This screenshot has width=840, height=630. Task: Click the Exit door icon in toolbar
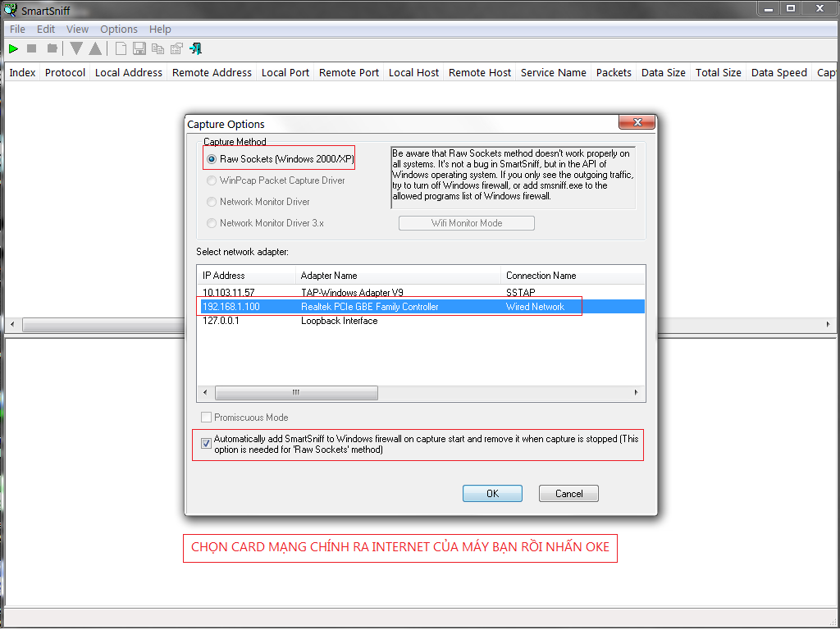click(x=195, y=49)
